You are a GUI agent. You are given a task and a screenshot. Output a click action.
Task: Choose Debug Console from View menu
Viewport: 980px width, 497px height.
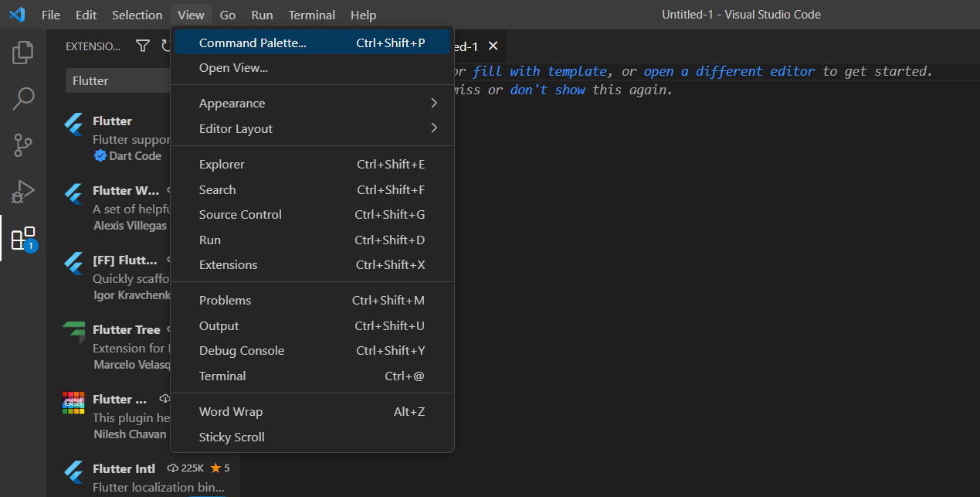(x=242, y=351)
